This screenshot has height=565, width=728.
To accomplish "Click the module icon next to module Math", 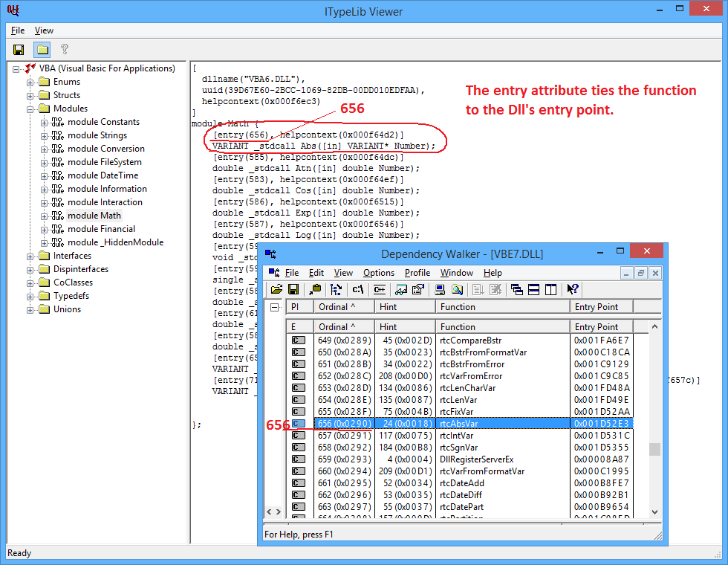I will point(58,216).
